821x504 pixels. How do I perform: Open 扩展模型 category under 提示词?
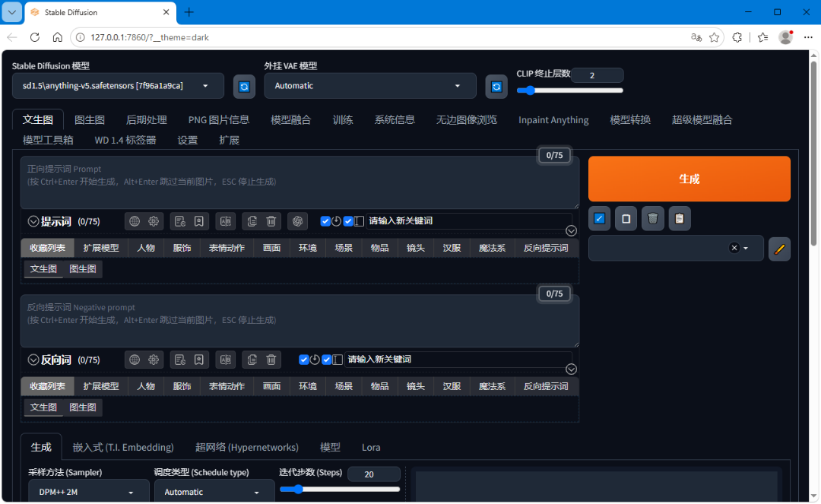[101, 248]
